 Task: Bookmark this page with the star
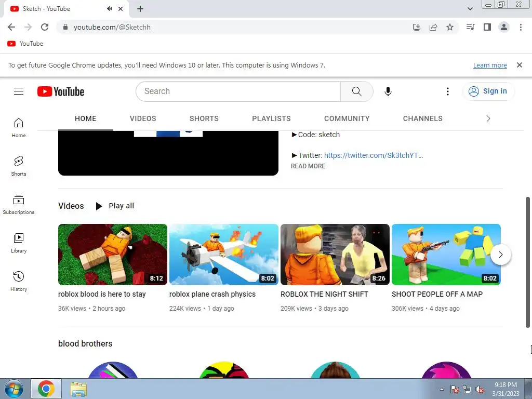[x=450, y=27]
